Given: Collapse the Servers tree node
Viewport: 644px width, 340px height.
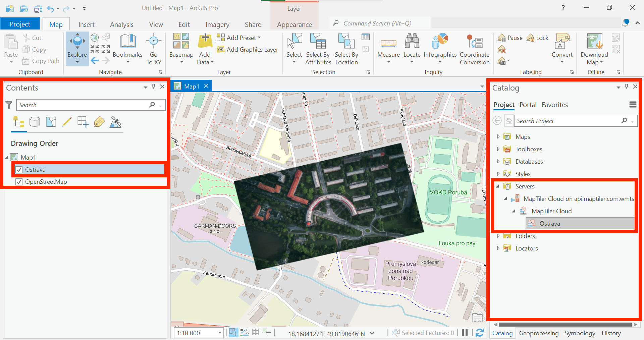Looking at the screenshot, I should point(498,186).
